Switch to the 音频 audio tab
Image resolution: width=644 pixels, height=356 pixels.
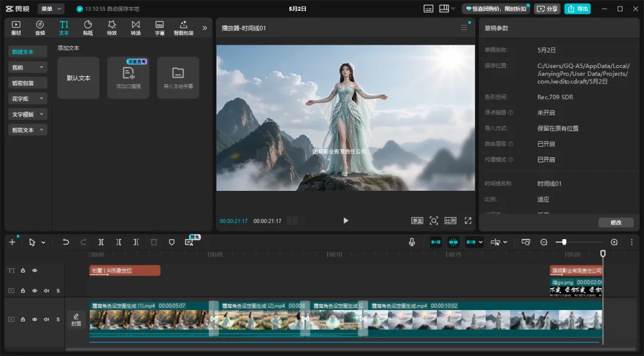click(40, 28)
